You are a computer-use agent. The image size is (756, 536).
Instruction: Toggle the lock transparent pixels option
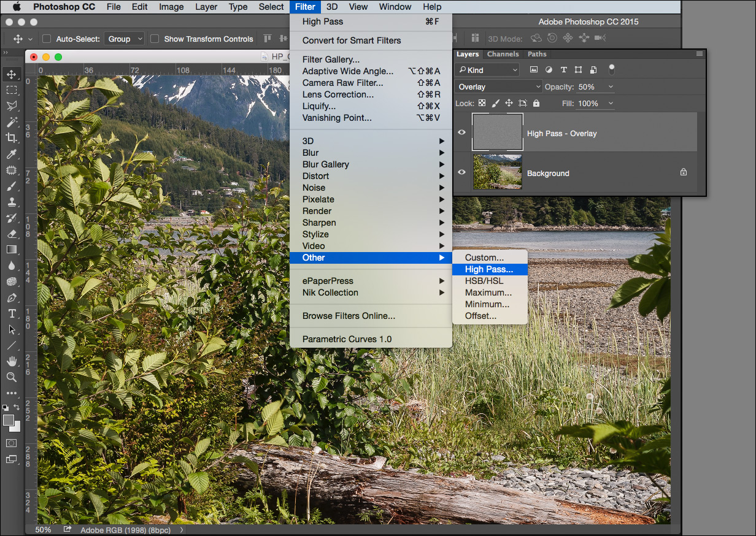pos(482,104)
